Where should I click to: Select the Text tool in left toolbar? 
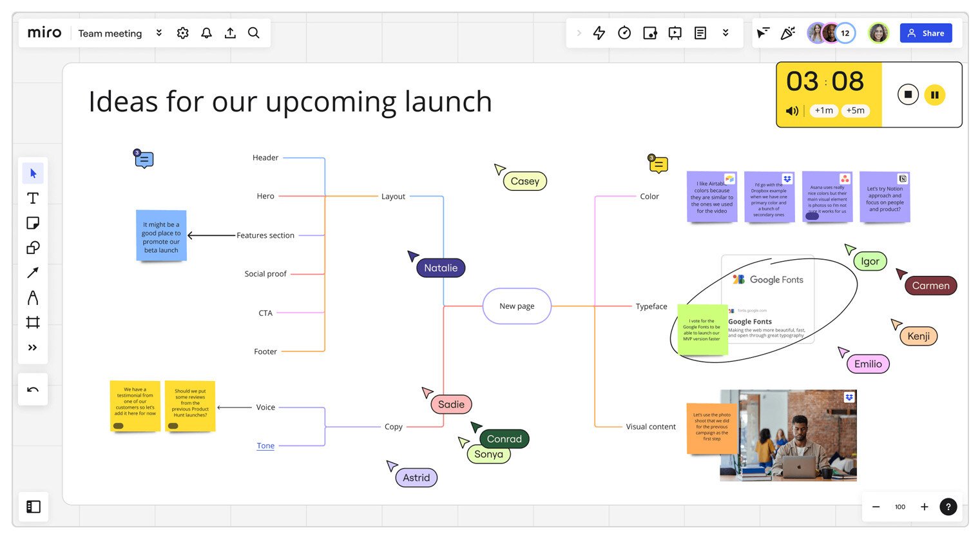coord(33,198)
